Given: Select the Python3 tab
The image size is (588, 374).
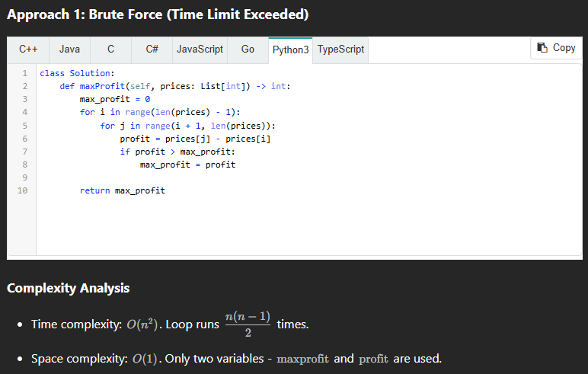Looking at the screenshot, I should pyautogui.click(x=291, y=50).
